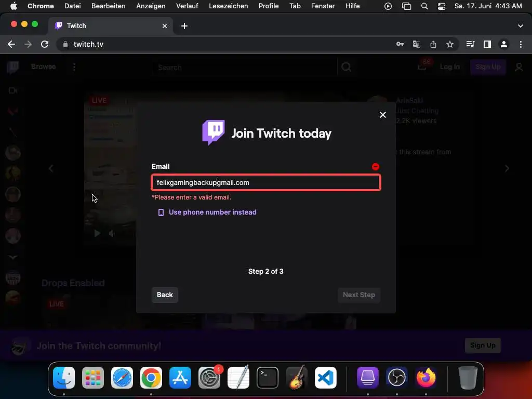Open OBS Studio from the dock
This screenshot has height=399, width=532.
[396, 378]
